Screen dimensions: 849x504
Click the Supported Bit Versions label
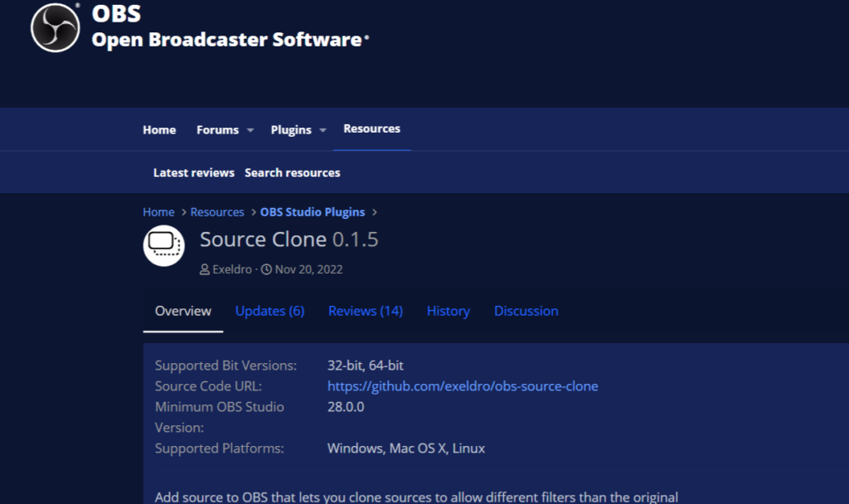(x=226, y=366)
